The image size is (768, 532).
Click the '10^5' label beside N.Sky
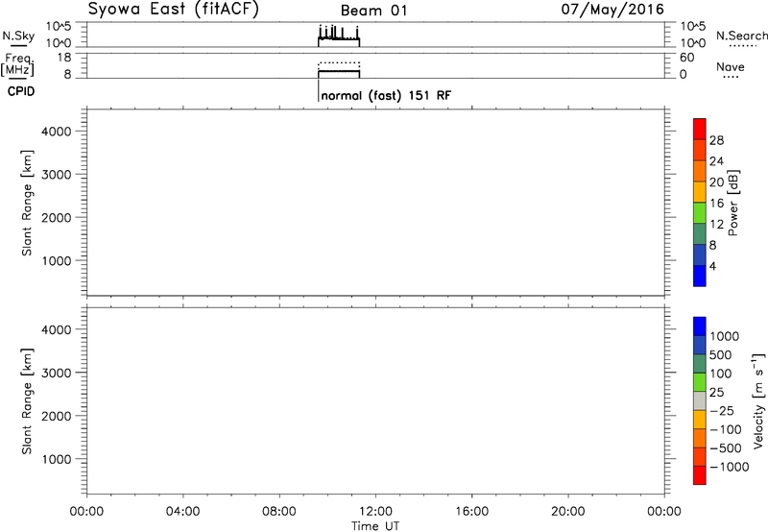click(x=59, y=26)
